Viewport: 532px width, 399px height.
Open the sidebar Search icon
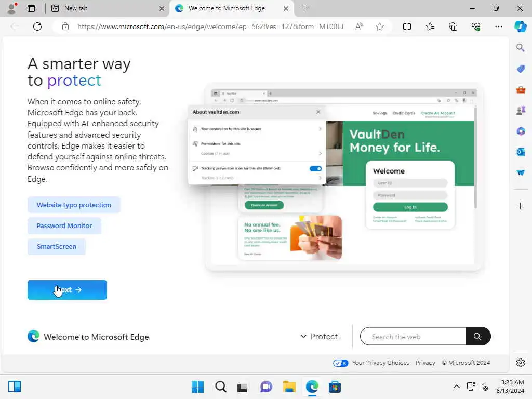tap(520, 48)
